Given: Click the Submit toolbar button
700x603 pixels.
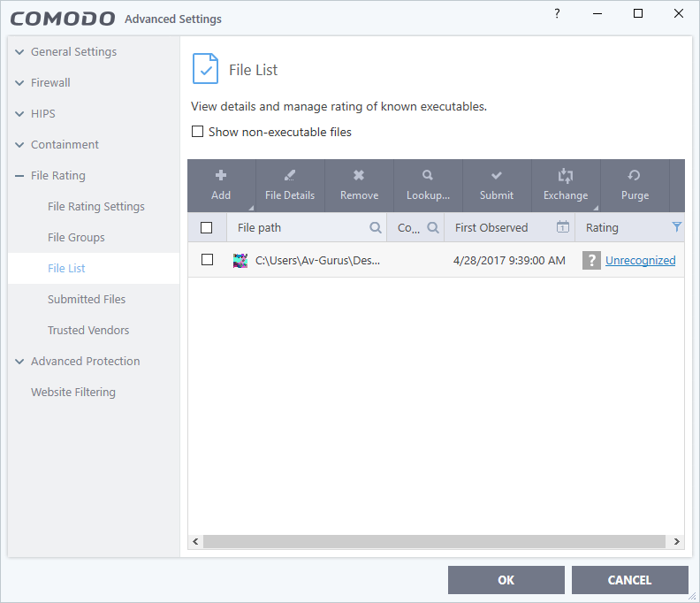Looking at the screenshot, I should click(x=497, y=186).
